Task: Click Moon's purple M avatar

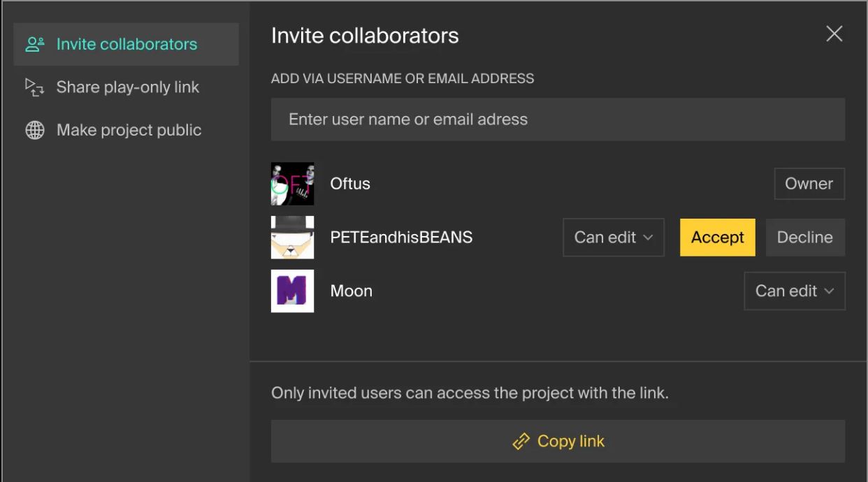Action: click(292, 291)
